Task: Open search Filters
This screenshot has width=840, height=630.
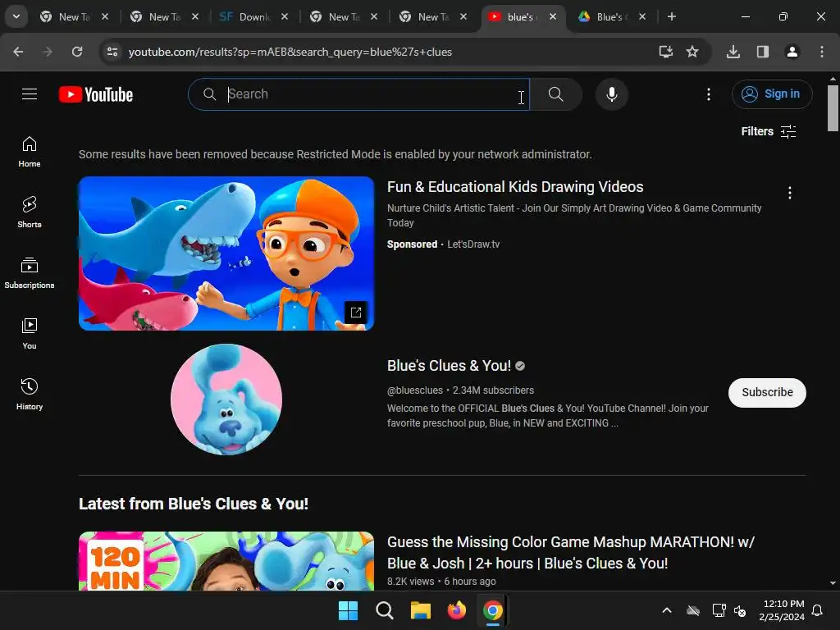Action: [768, 131]
